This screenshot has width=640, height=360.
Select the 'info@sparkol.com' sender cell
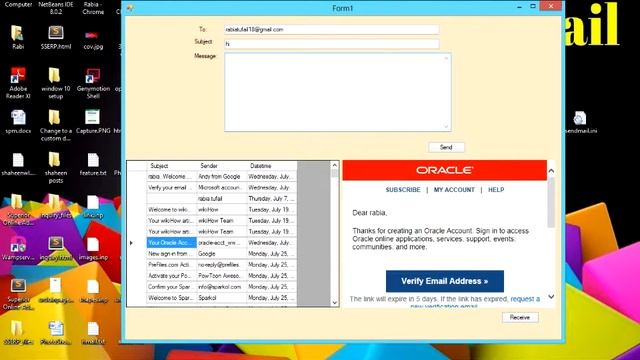[x=222, y=287]
